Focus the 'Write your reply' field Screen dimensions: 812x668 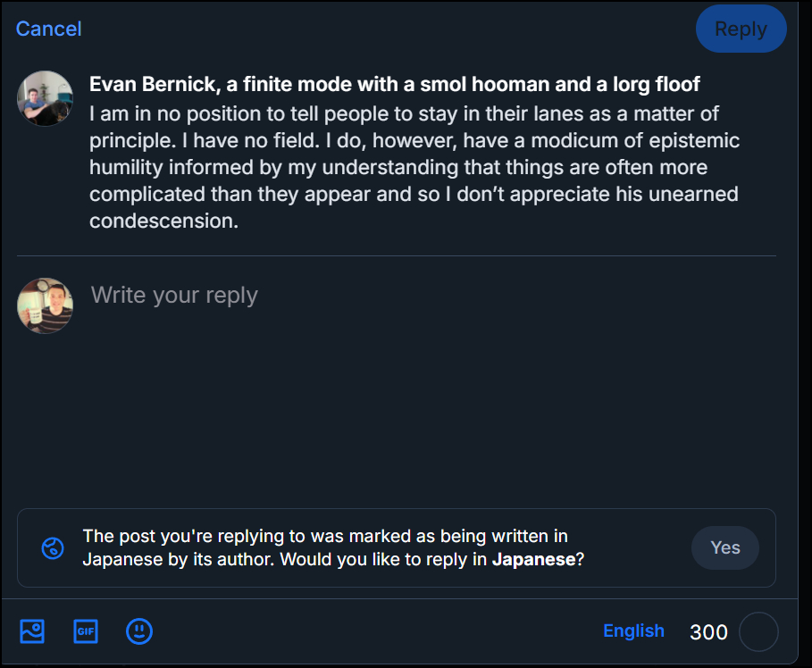[x=174, y=296]
